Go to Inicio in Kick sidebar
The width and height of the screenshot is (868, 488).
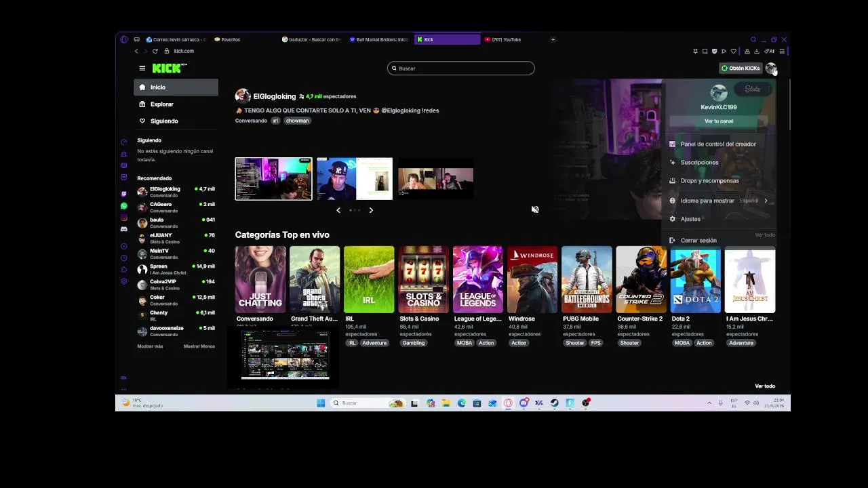pyautogui.click(x=176, y=87)
